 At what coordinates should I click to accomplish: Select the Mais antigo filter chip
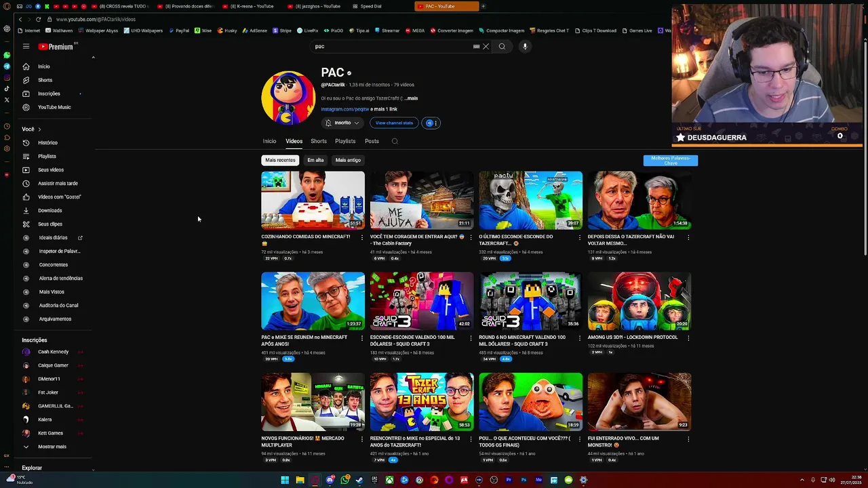point(348,160)
